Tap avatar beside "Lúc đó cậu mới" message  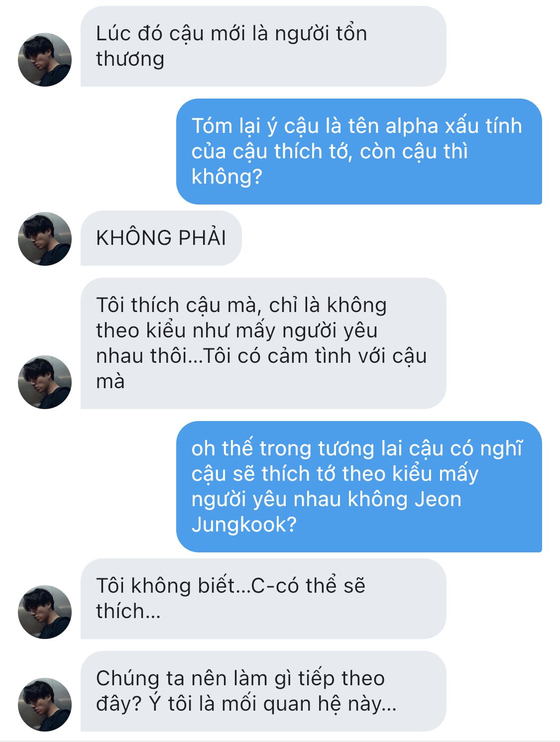45,60
